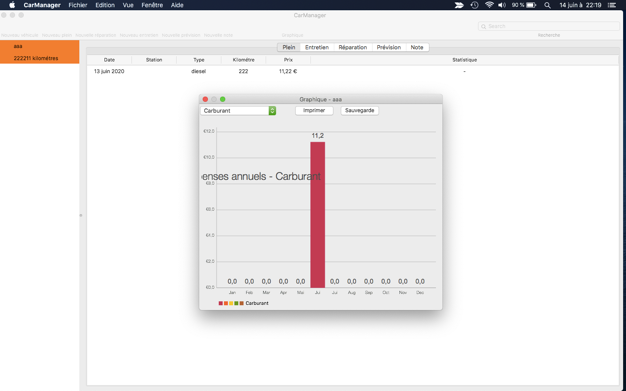This screenshot has height=391, width=626.
Task: Click the red legend swatch beside Carburant
Action: (221, 304)
